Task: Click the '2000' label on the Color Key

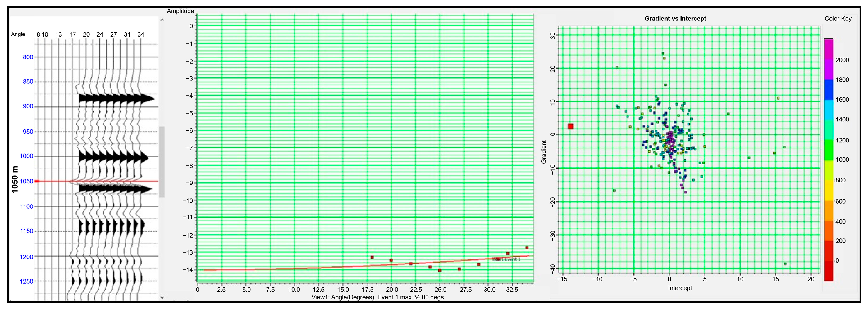Action: 842,60
